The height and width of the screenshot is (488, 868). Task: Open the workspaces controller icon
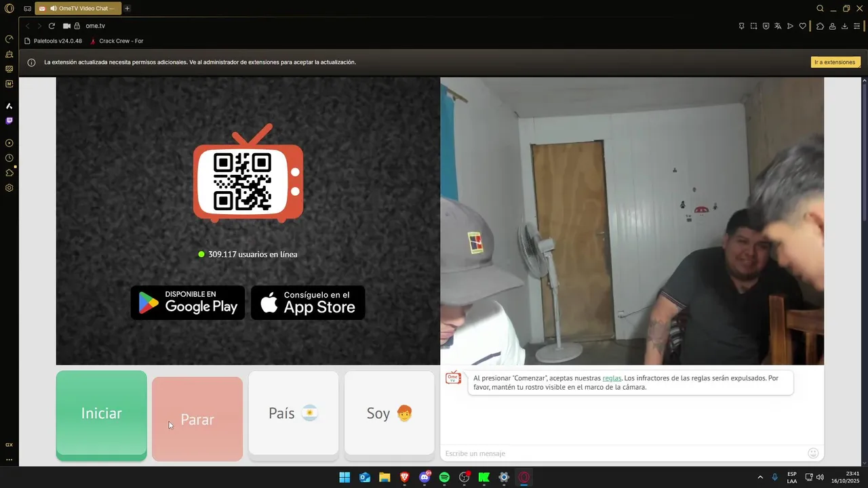[27, 9]
